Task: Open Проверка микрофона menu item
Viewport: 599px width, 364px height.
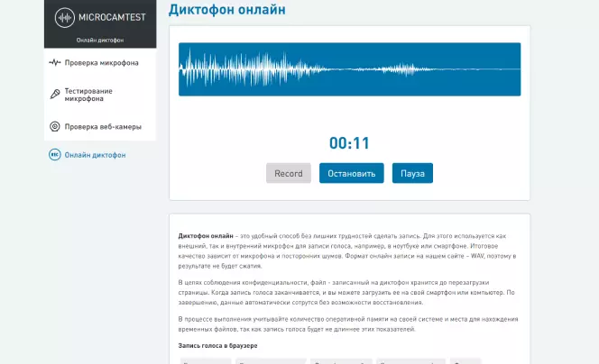Action: [x=100, y=62]
